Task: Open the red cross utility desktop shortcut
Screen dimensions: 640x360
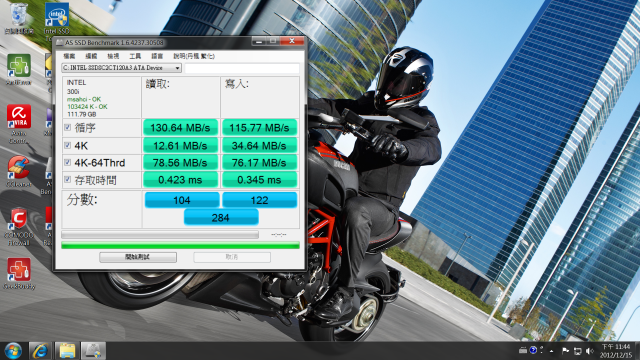Action: pos(18,273)
